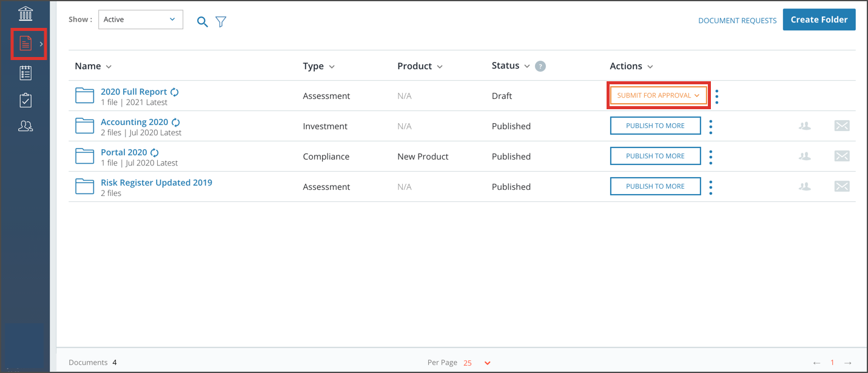This screenshot has height=373, width=868.
Task: Click Publish To More for Risk Register Updated 2019
Action: [655, 186]
